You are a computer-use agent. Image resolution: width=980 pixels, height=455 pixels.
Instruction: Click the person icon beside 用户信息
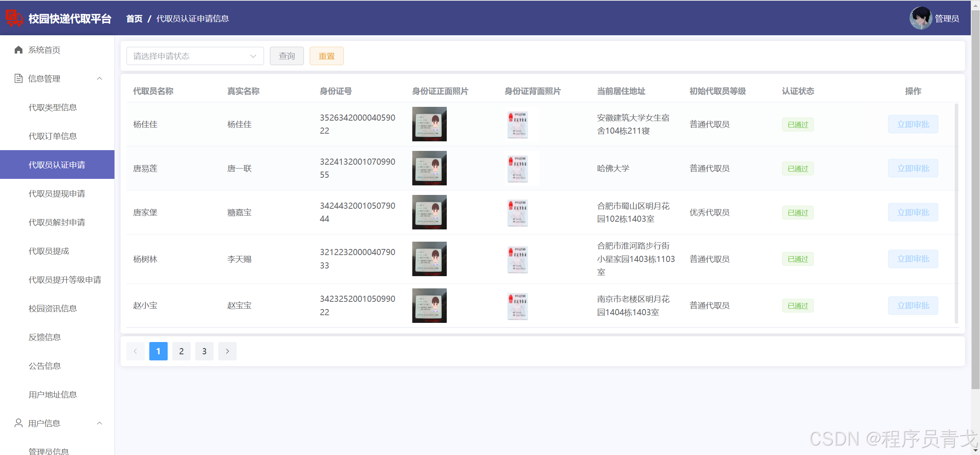[18, 423]
